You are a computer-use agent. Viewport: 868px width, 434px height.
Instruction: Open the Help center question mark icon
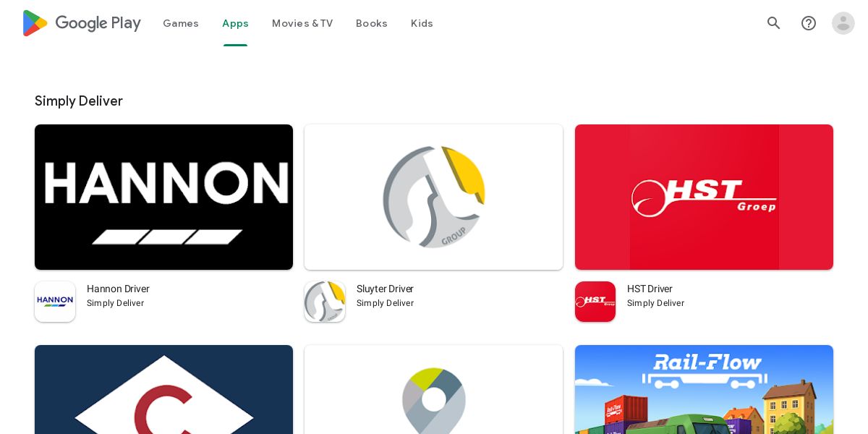tap(809, 23)
